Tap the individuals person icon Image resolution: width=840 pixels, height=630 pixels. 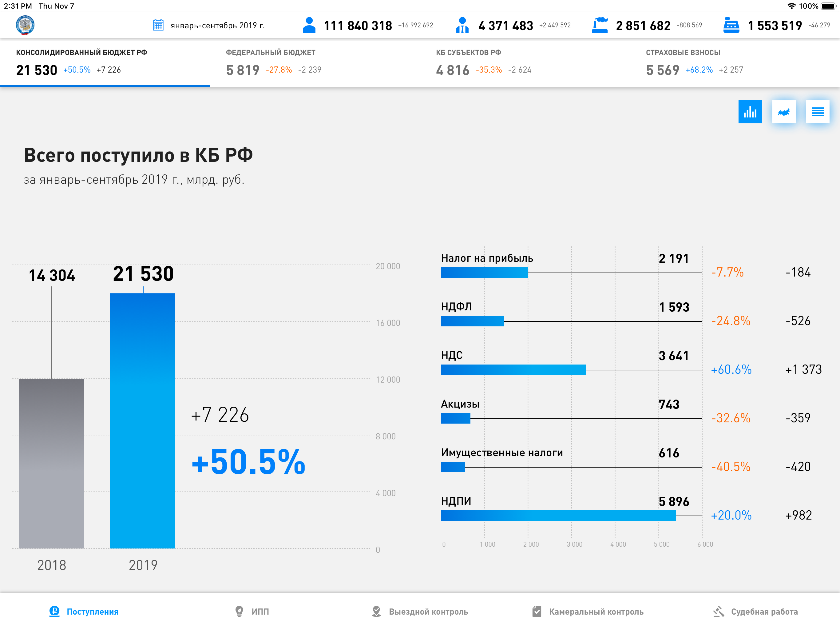click(309, 25)
